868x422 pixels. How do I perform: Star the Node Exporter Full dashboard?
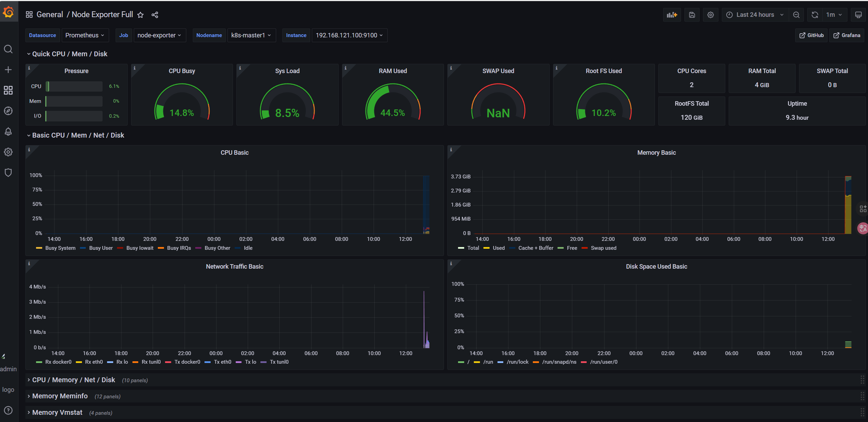click(140, 15)
